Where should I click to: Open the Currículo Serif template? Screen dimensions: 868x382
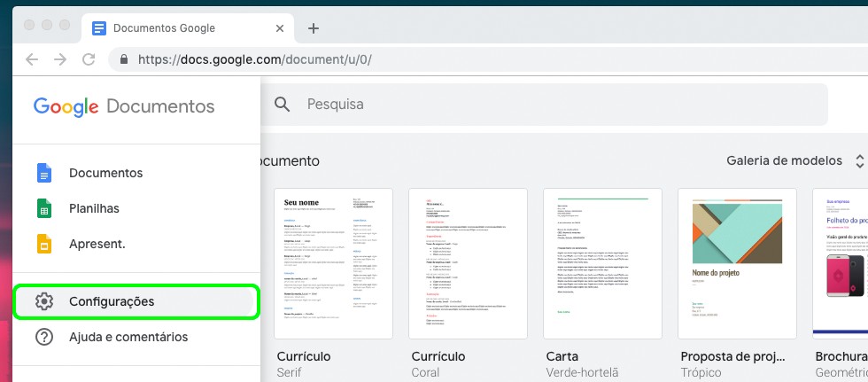333,263
